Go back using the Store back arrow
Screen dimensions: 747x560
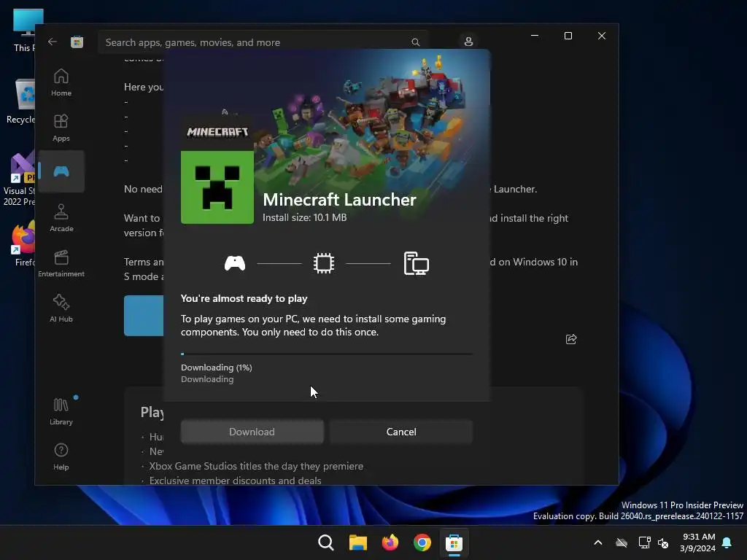click(53, 42)
